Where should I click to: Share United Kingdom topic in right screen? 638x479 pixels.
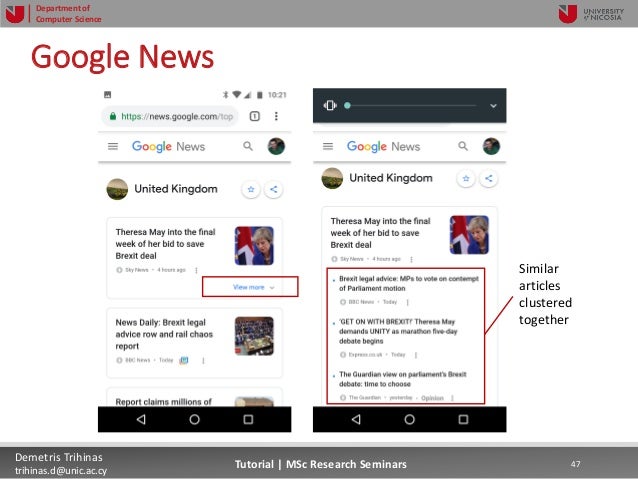489,178
